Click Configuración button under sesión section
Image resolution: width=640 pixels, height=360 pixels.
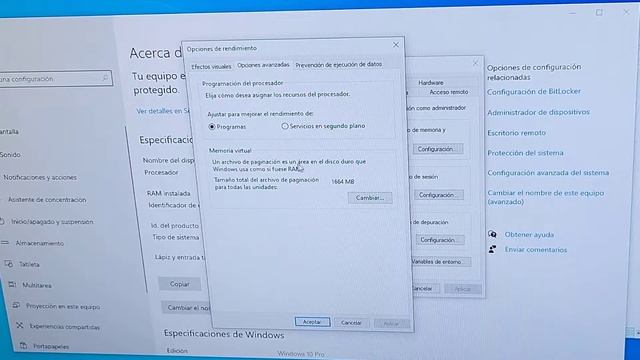438,195
